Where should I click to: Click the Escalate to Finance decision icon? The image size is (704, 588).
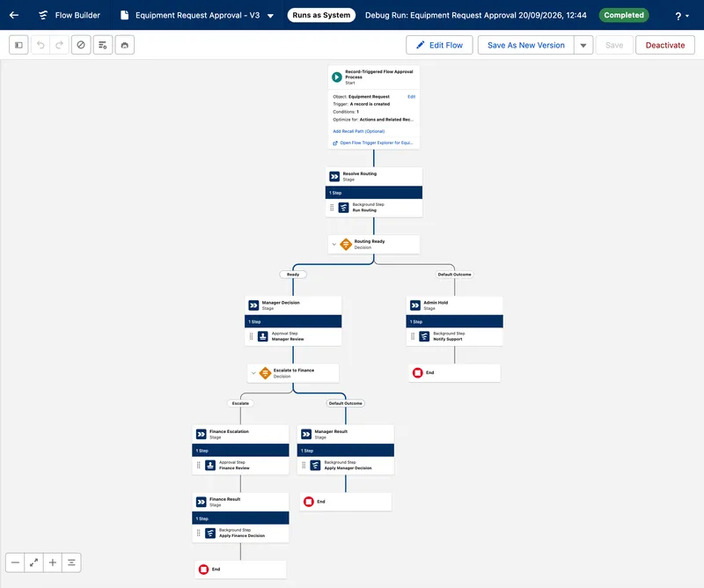(x=266, y=373)
